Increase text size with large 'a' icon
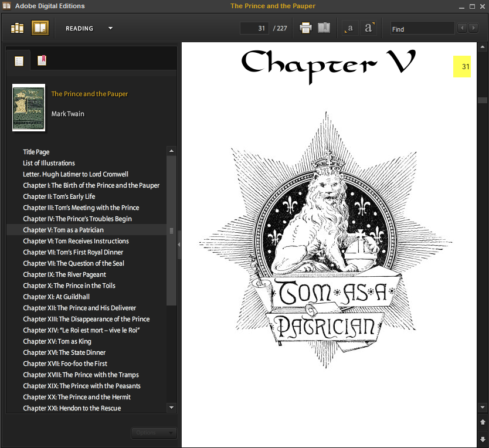Viewport: 489px width, 448px height. click(368, 28)
